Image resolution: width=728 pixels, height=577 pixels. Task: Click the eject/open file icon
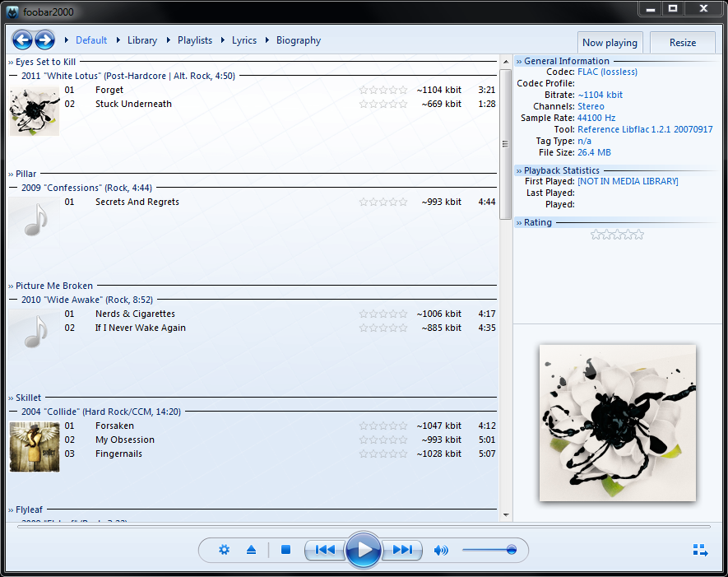click(x=252, y=550)
